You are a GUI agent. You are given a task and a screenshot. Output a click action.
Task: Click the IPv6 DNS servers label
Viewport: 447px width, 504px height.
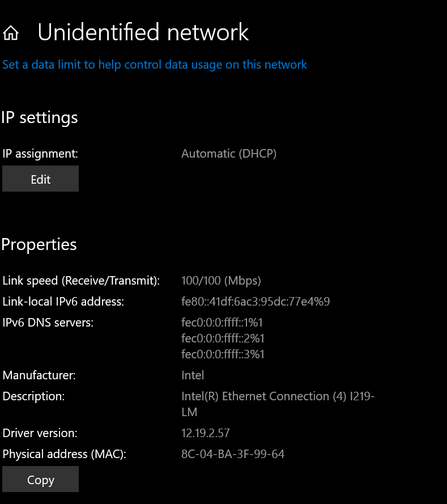(x=48, y=323)
